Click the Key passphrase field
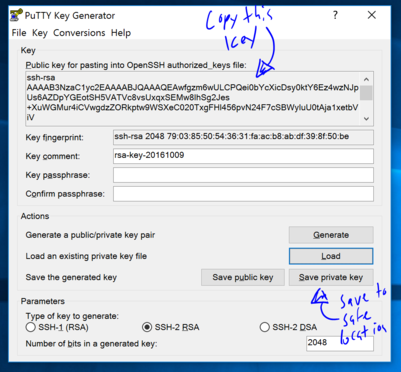The width and height of the screenshot is (401, 372). (x=243, y=175)
